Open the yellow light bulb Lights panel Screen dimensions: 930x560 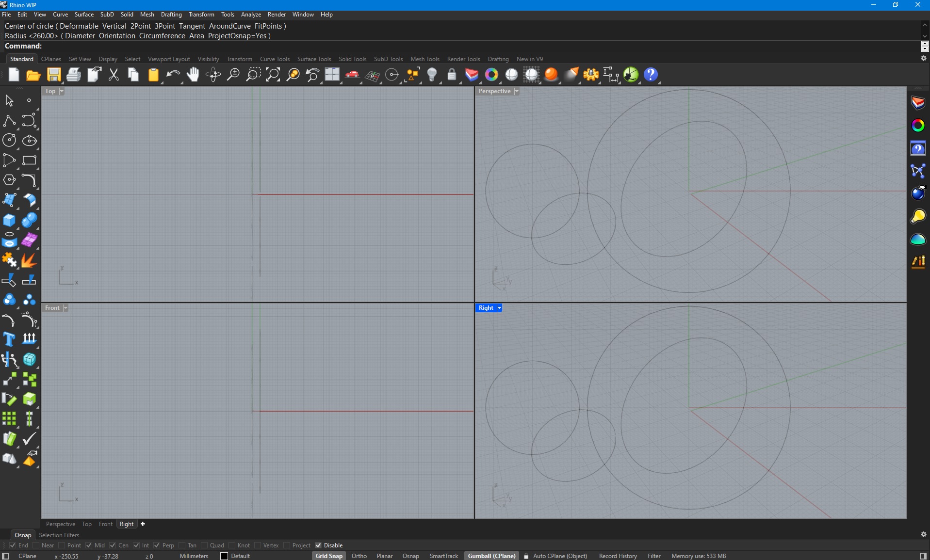[x=918, y=216]
